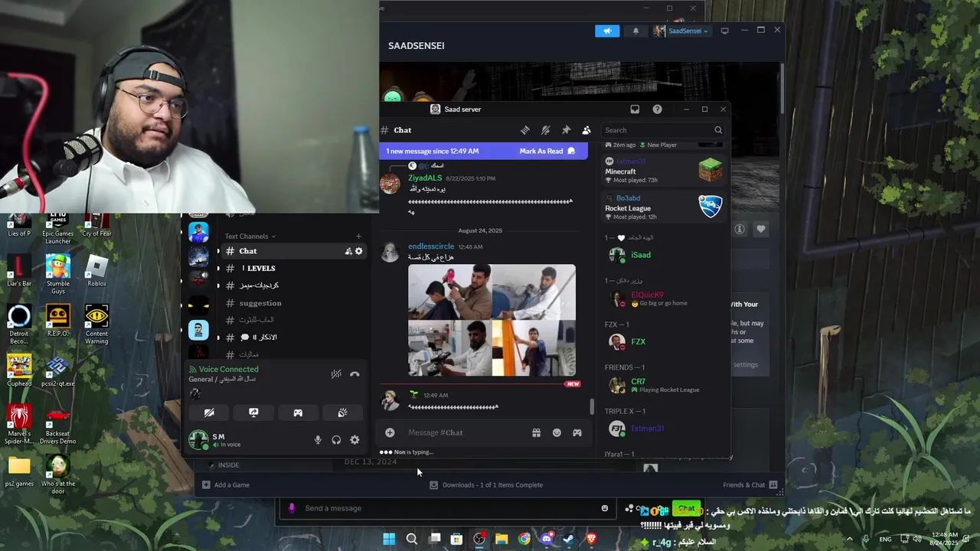Toggle noise suppression icon in voice panel

(x=336, y=374)
